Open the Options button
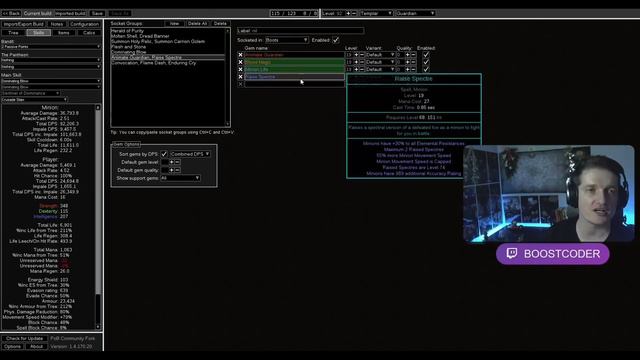Image resolution: width=640 pixels, height=360 pixels. (x=13, y=347)
